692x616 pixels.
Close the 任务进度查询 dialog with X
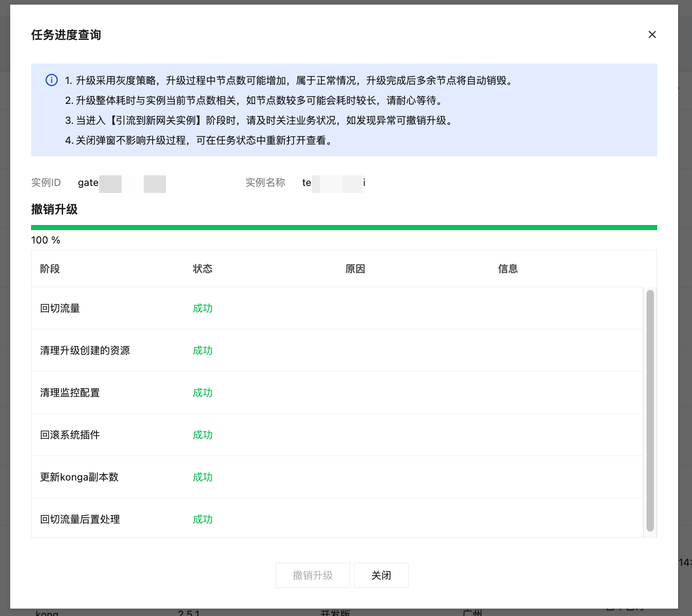pos(652,35)
